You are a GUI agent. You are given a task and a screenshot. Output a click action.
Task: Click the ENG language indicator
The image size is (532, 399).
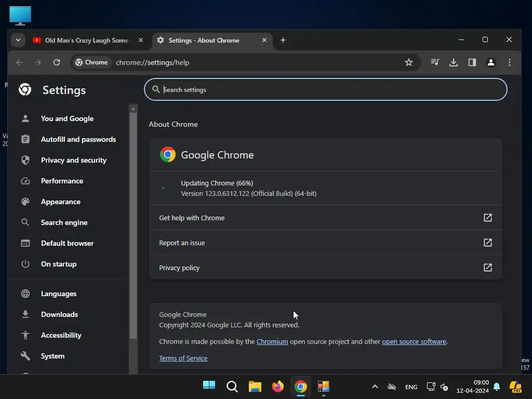click(x=411, y=387)
